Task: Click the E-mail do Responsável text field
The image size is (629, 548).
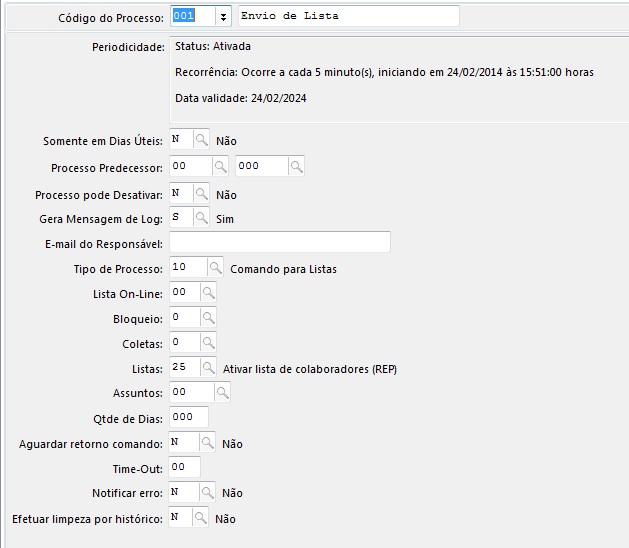Action: 279,243
